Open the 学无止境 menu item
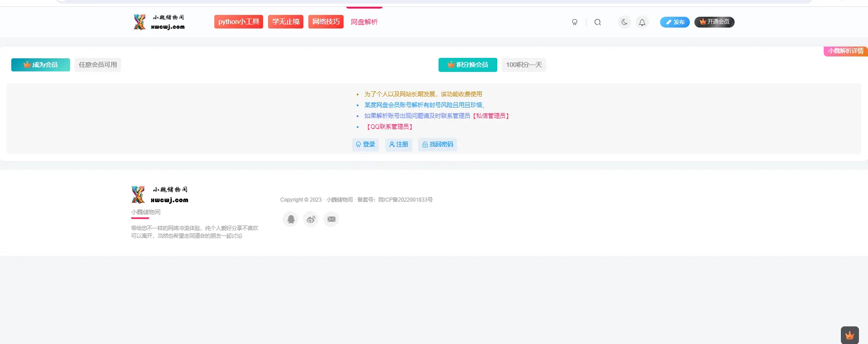Viewport: 868px width, 344px height. [286, 22]
